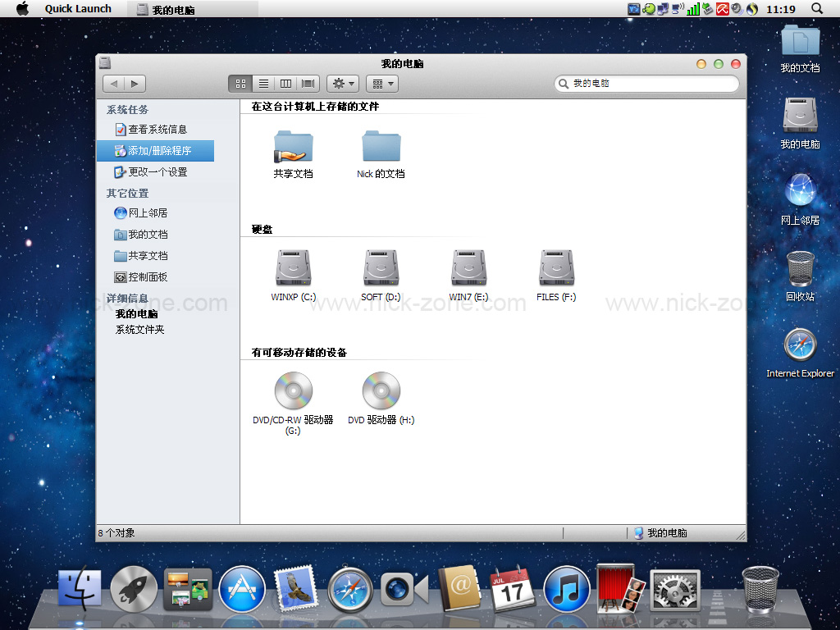This screenshot has width=840, height=630.
Task: Select the DVD/CD-RW 驱动器 (G:) disc icon
Action: pyautogui.click(x=293, y=390)
